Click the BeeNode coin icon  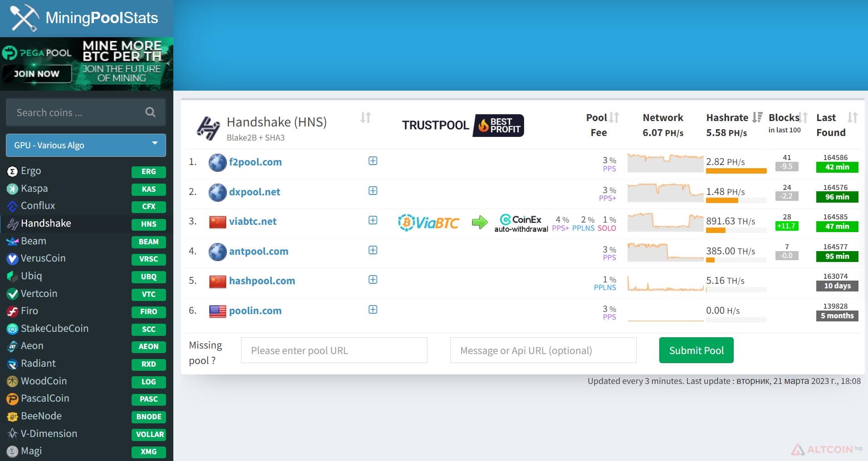coord(12,417)
